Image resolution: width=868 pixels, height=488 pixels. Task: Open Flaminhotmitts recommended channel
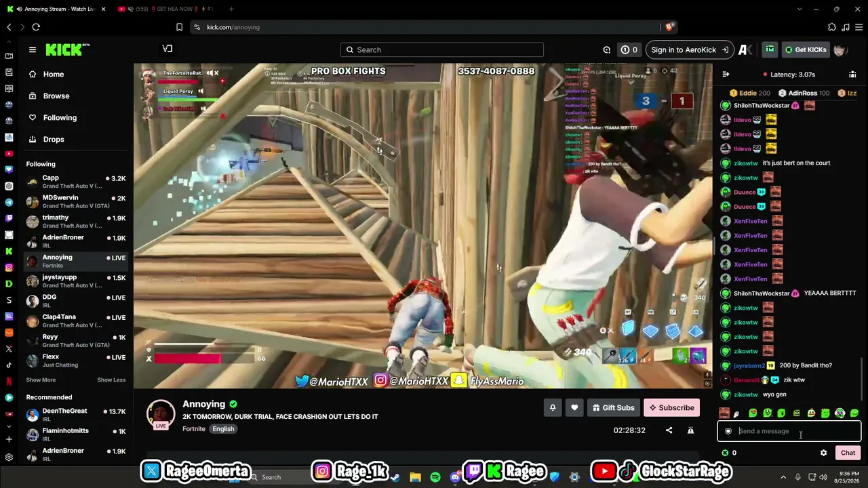point(75,434)
